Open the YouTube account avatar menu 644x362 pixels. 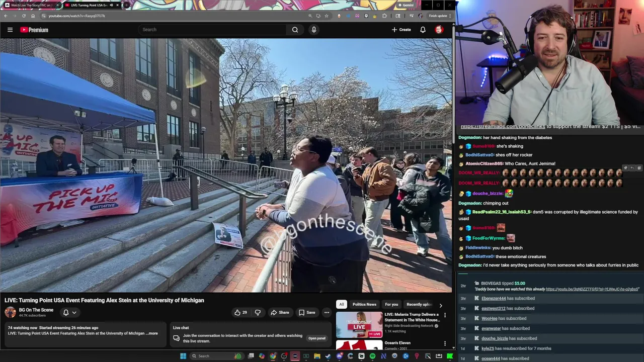[439, 30]
